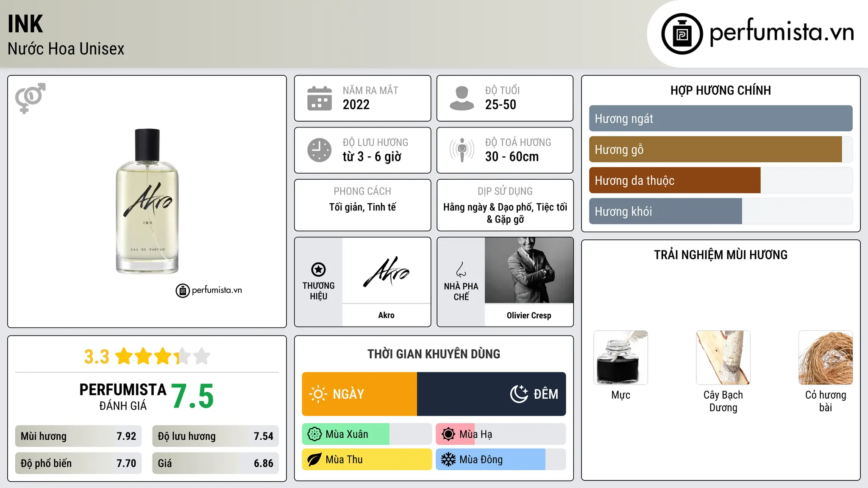Click the Mùa Hạ season bar

501,434
